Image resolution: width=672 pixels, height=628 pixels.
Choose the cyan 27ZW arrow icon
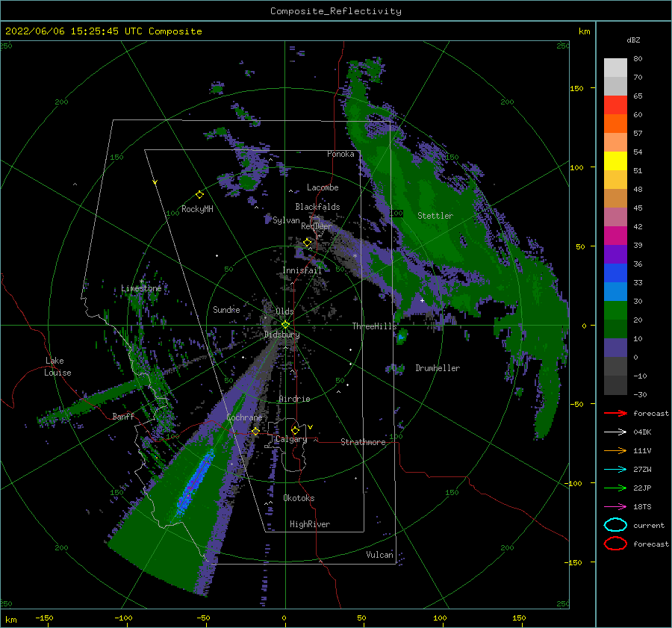click(615, 470)
